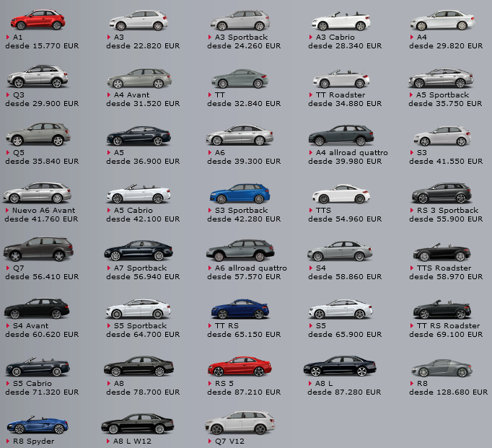Open the S4 Avant link
This screenshot has width=492, height=448.
pyautogui.click(x=31, y=325)
